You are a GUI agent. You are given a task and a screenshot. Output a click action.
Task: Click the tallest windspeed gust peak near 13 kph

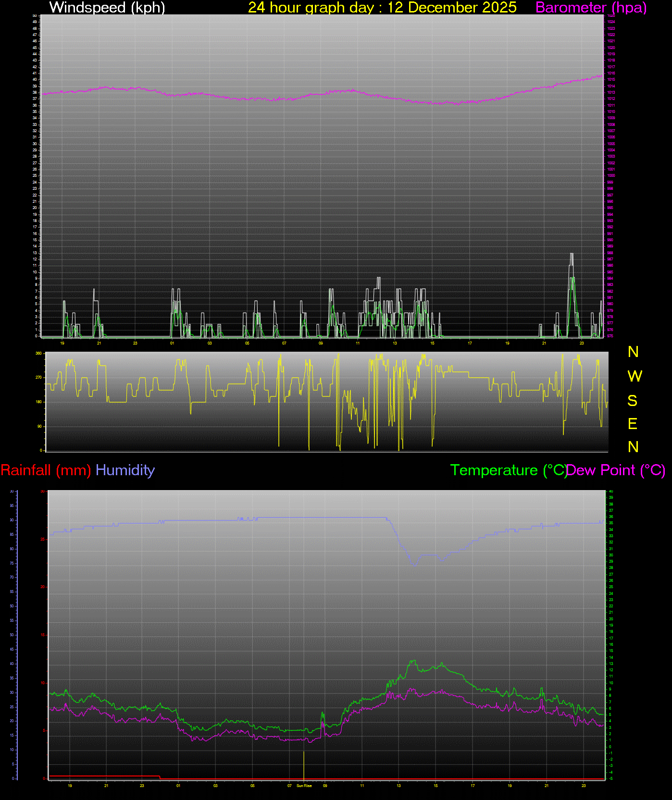pos(572,254)
